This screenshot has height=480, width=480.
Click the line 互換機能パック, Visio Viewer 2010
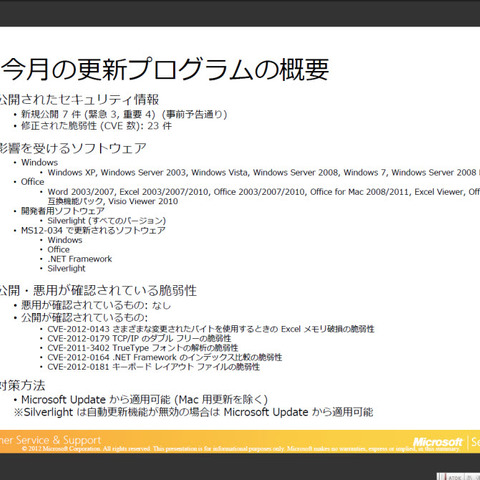coord(113,201)
